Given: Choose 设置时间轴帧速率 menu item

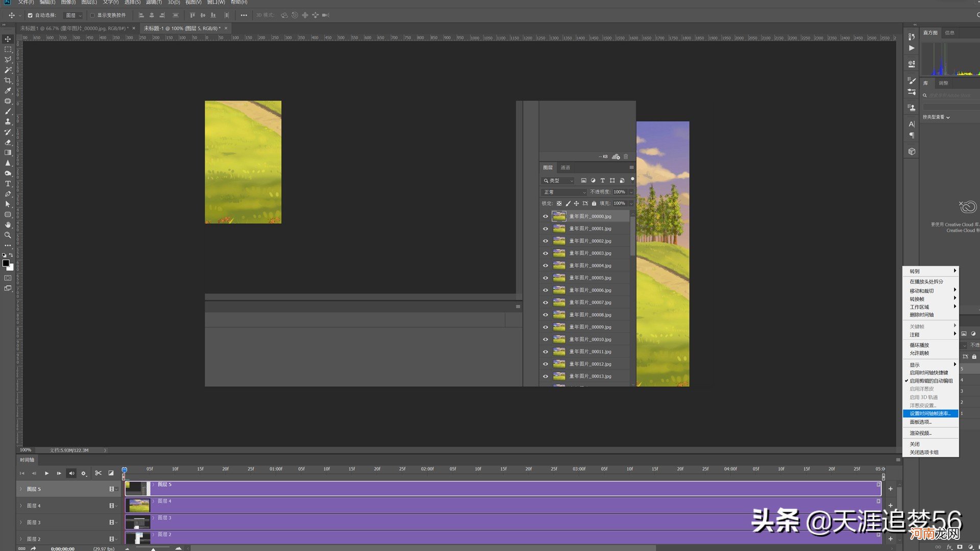Looking at the screenshot, I should [930, 413].
